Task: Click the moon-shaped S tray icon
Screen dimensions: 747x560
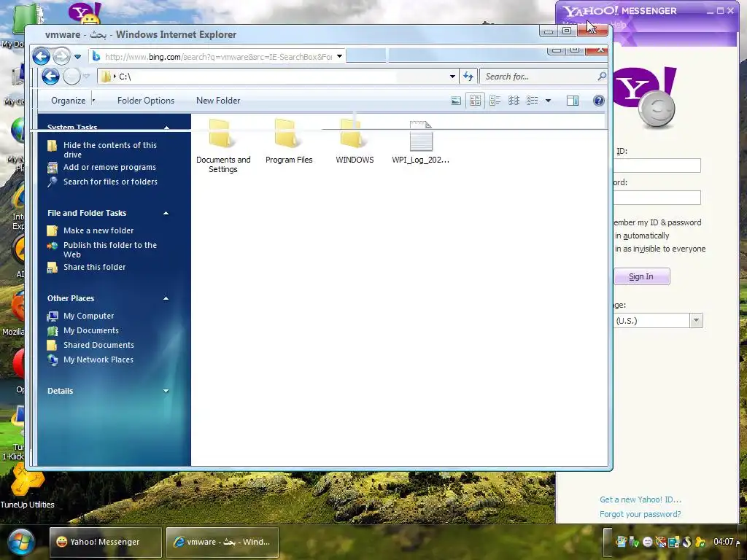Action: pos(686,542)
